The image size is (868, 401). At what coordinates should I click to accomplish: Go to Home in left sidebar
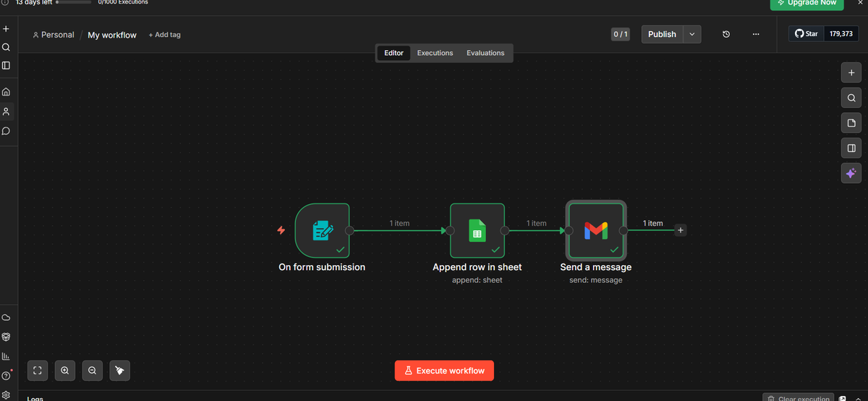click(6, 92)
